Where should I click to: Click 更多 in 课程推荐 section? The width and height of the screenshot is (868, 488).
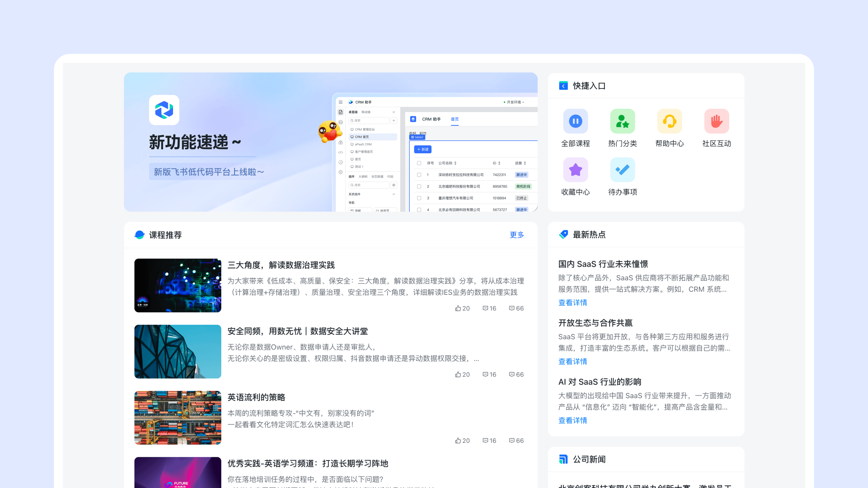coord(517,235)
